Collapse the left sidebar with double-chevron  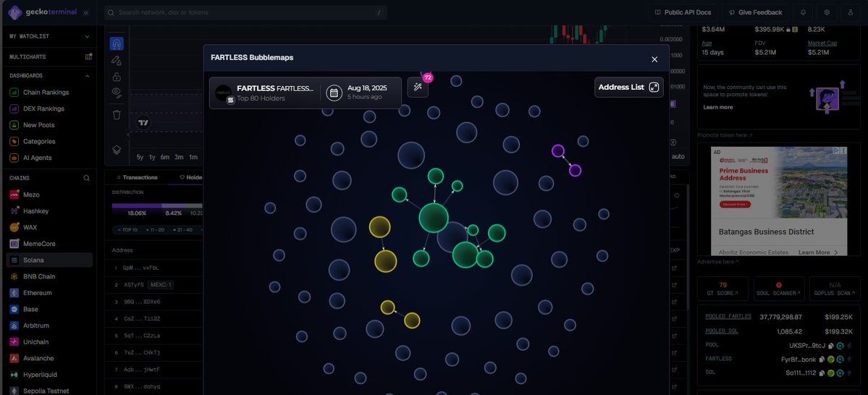pos(86,12)
